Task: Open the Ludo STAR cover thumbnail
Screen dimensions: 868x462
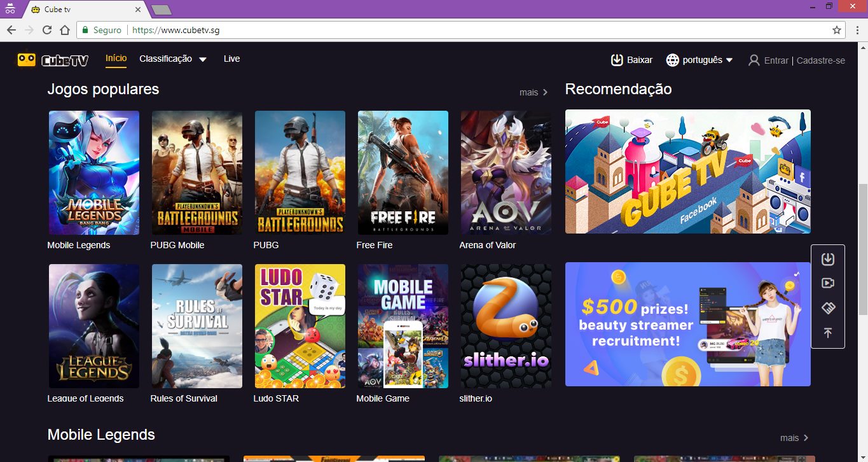Action: (300, 326)
